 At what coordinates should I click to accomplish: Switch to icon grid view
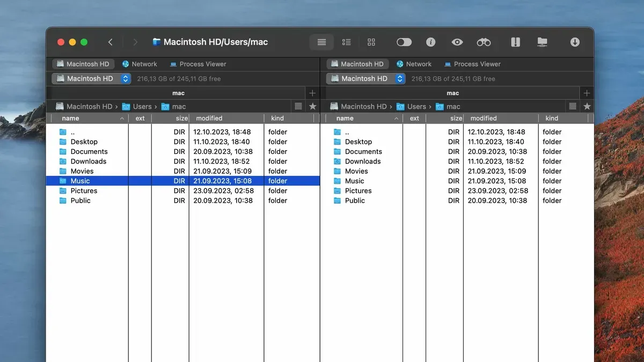coord(371,42)
